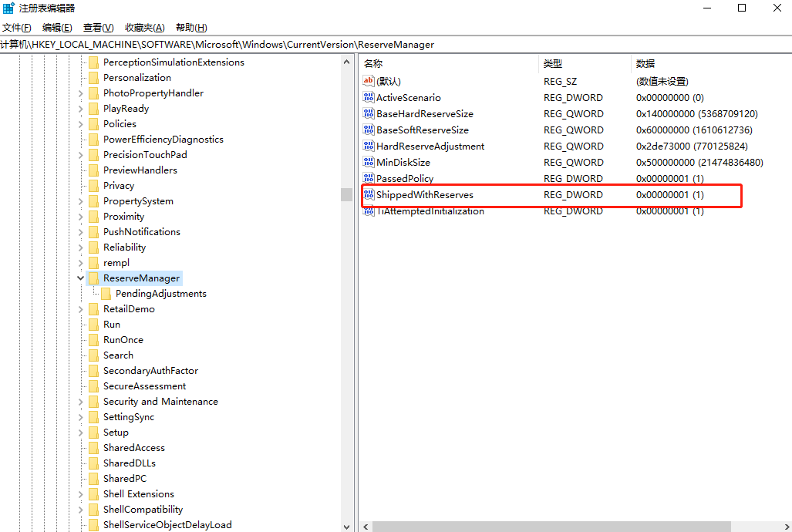Open the 编辑(E) menu
792x532 pixels.
(x=56, y=27)
